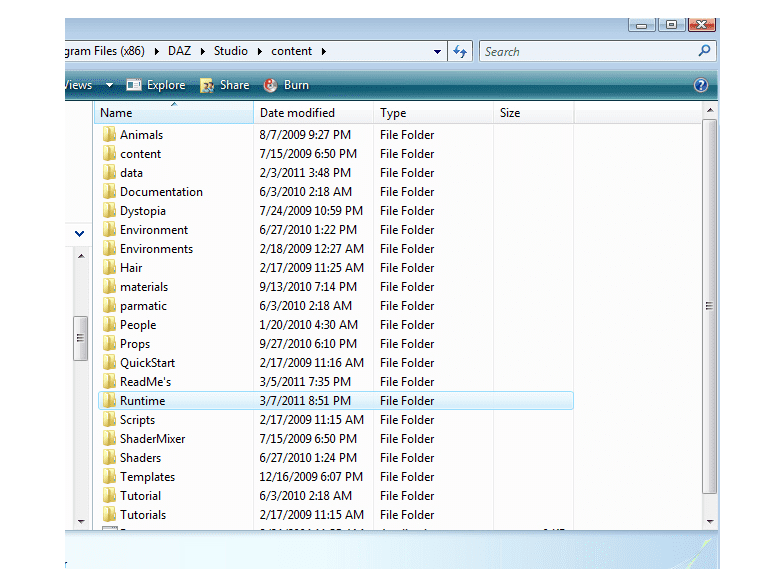Expand the Views dropdown arrow

(x=109, y=85)
